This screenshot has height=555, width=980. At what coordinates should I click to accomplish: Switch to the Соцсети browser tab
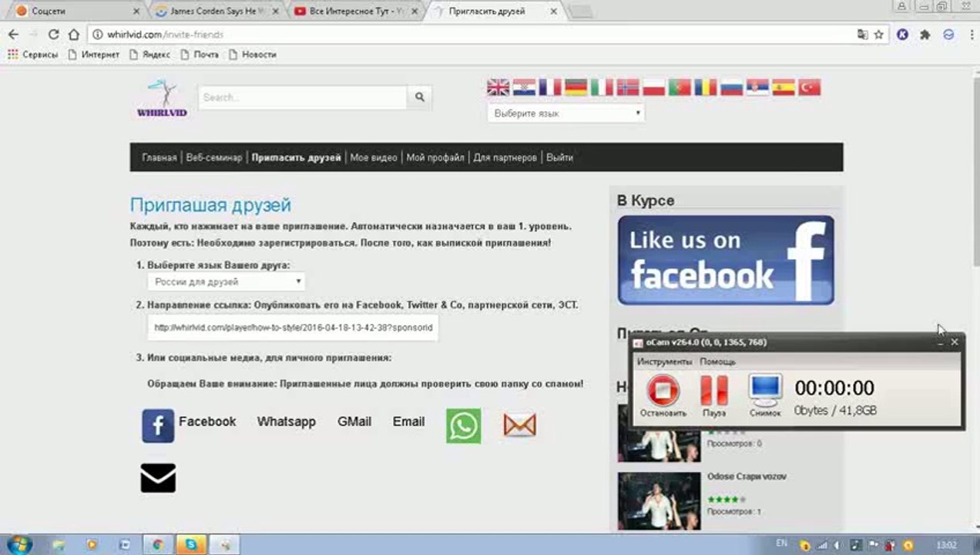coord(76,12)
